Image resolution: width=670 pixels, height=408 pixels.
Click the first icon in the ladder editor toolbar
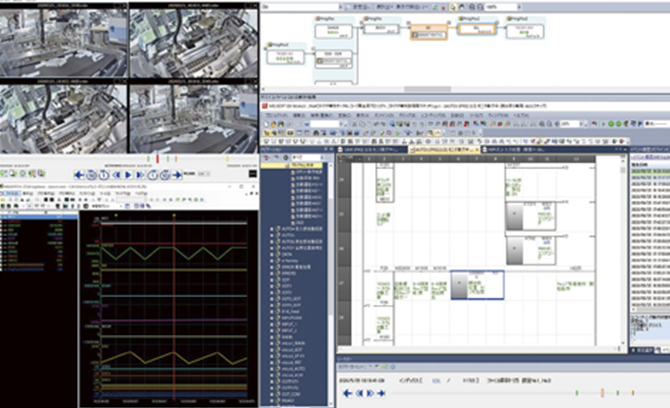pyautogui.click(x=266, y=123)
